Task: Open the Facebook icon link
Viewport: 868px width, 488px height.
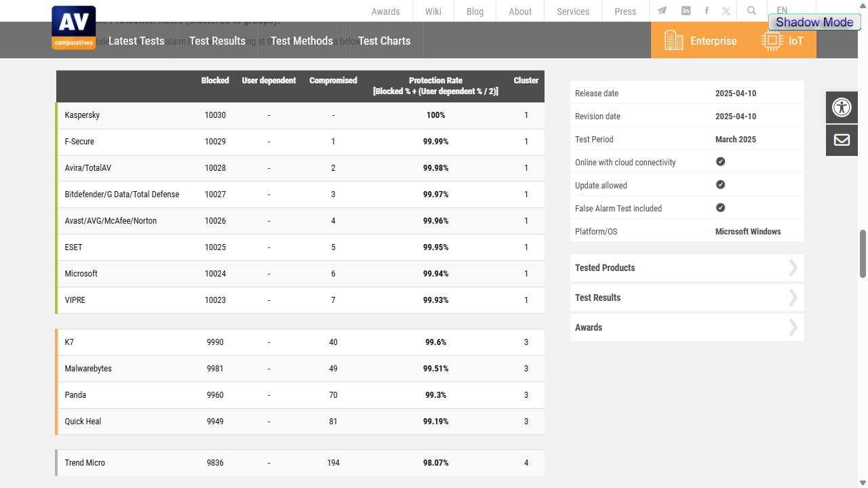Action: (707, 11)
